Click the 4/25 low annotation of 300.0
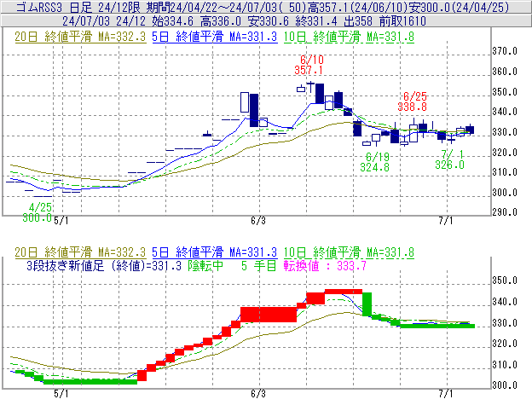This screenshot has width=532, height=405. (x=37, y=213)
